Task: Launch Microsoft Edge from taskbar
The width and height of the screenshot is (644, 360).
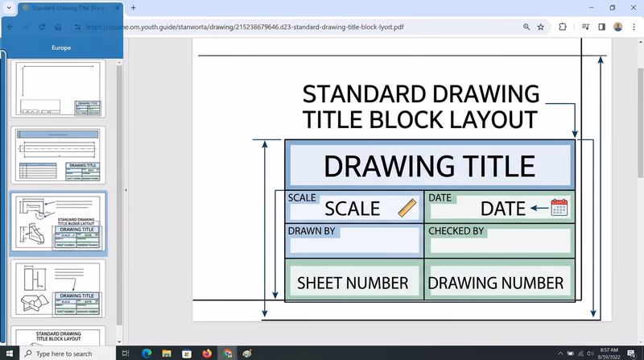Action: 147,354
